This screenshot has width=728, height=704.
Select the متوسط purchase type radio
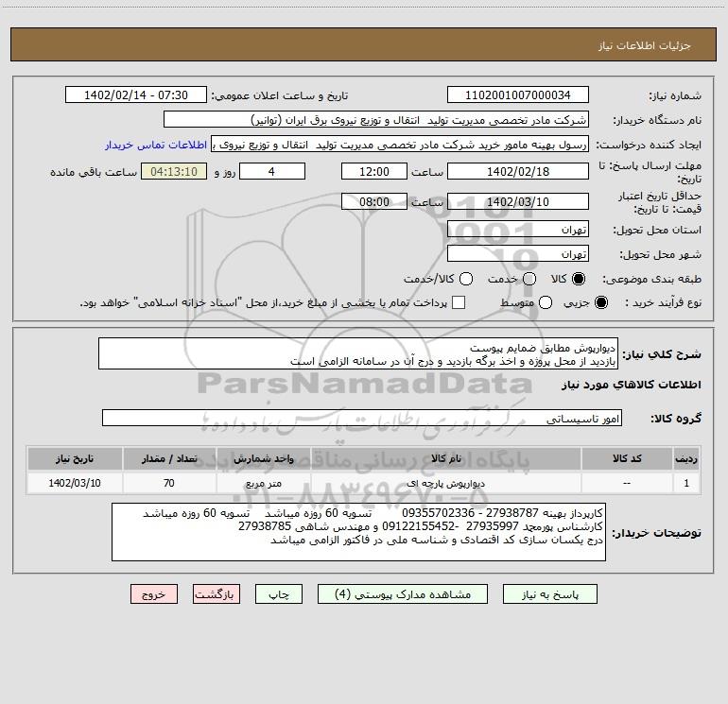[x=546, y=302]
